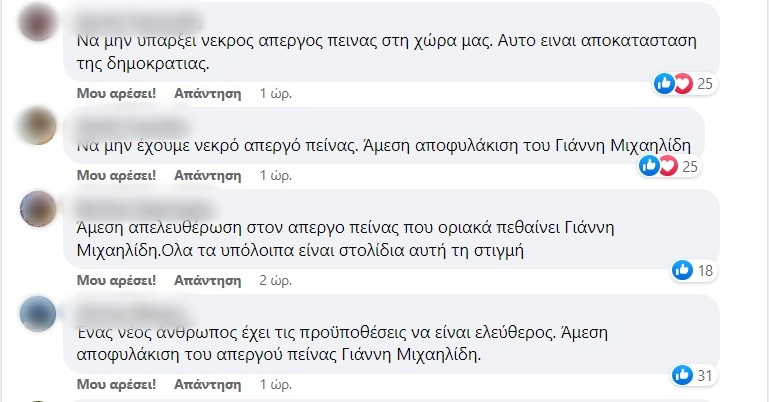Click 'Απάντηση' under the 'Να μην έχουμε νεκρό' comment
769x402 pixels.
tap(208, 175)
